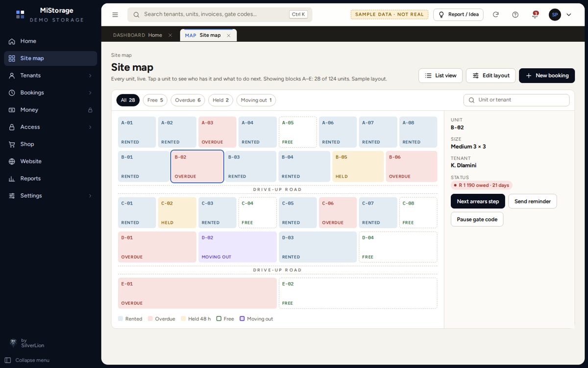This screenshot has width=588, height=368.
Task: Close the Dashboard Home tab
Action: 170,35
